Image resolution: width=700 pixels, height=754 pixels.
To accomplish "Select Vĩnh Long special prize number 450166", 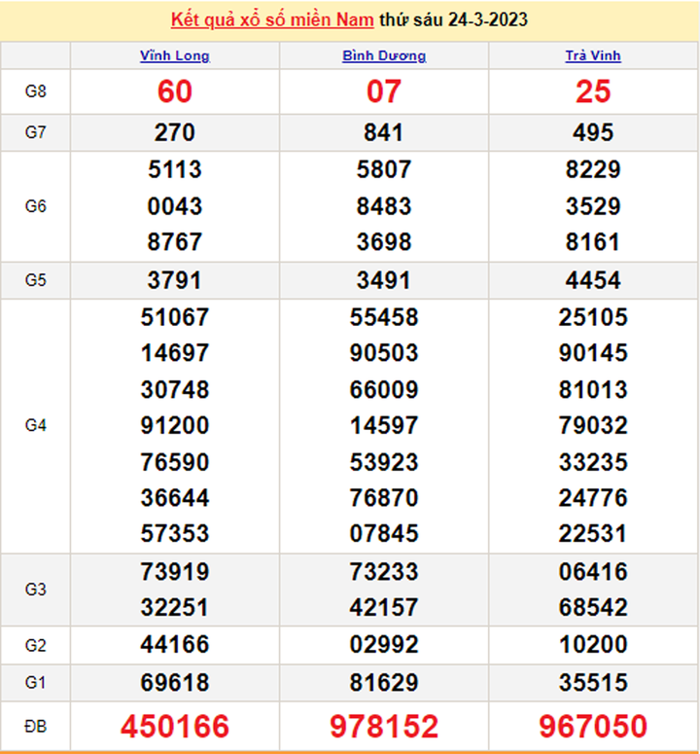I will pos(175,726).
